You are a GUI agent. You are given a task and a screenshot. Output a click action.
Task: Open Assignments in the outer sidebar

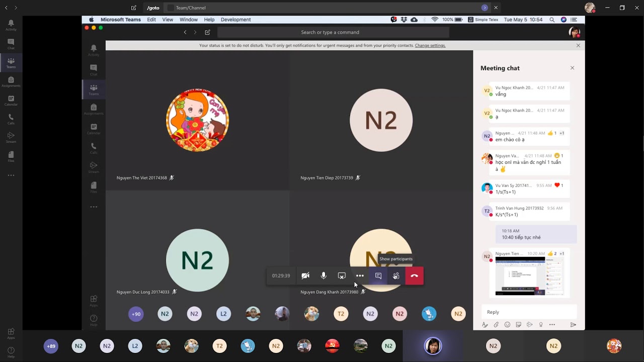[11, 82]
